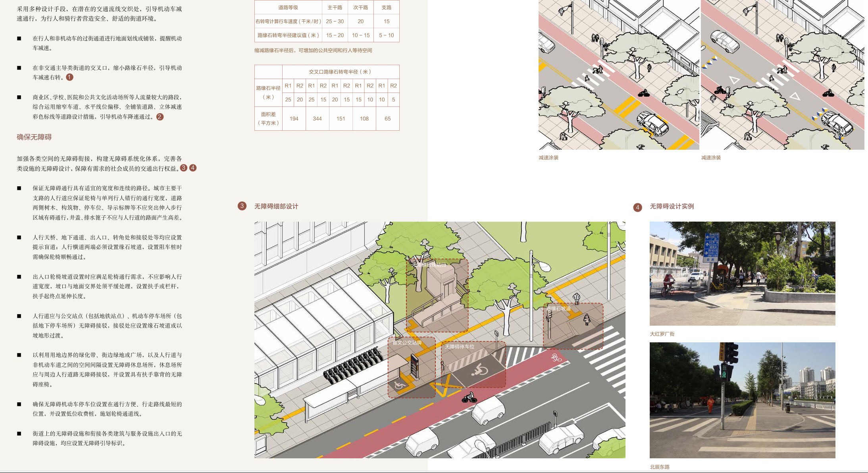This screenshot has height=473, width=868.
Task: Click the 无障碍停车位 callout label
Action: coord(459,347)
